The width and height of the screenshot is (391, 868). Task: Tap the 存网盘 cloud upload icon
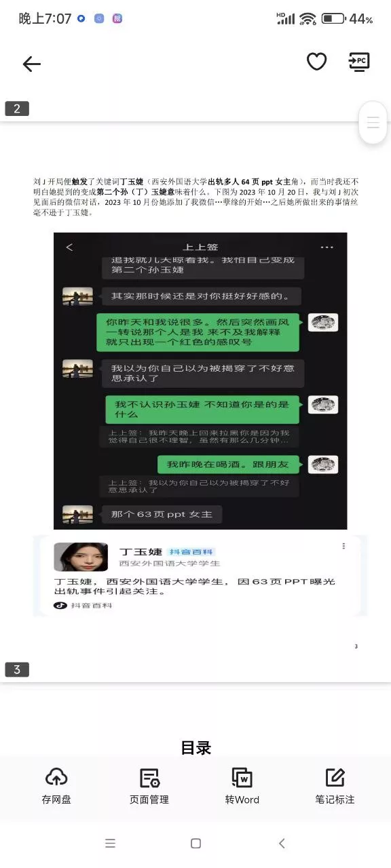[56, 778]
